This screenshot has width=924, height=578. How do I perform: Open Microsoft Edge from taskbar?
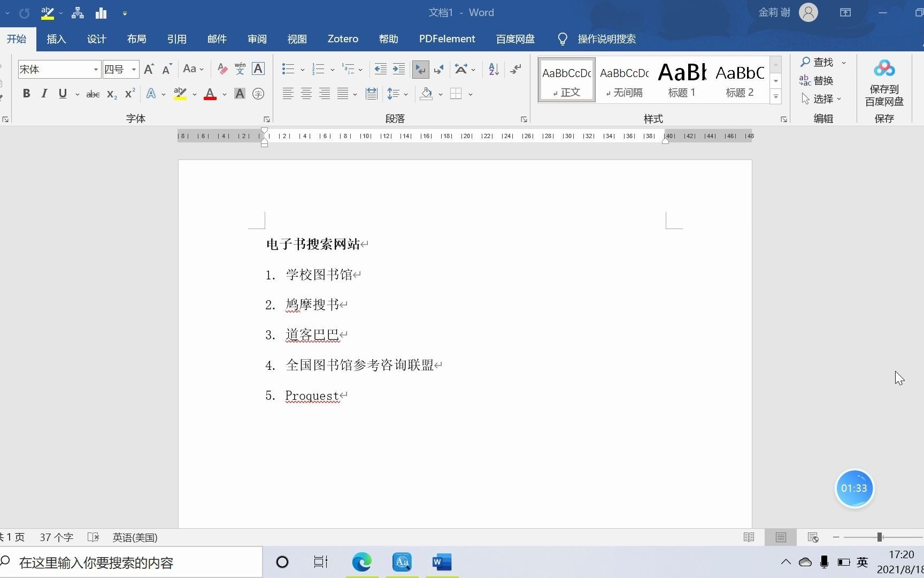click(362, 562)
